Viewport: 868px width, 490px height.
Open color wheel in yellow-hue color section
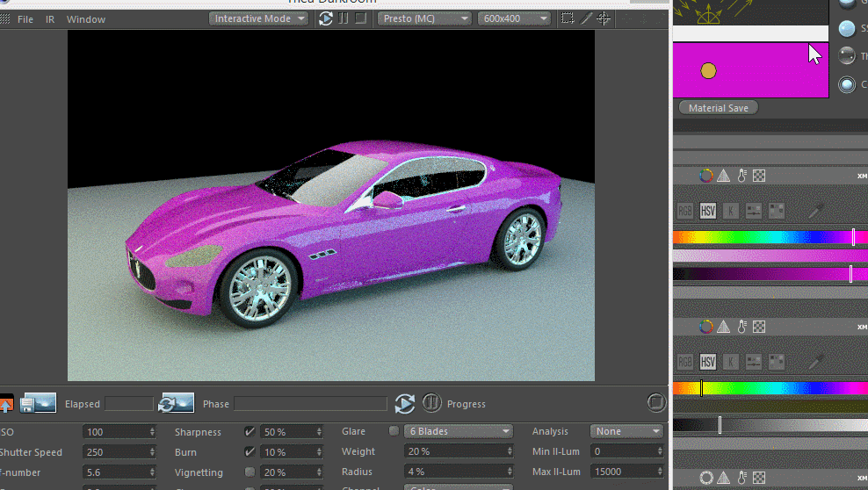705,327
